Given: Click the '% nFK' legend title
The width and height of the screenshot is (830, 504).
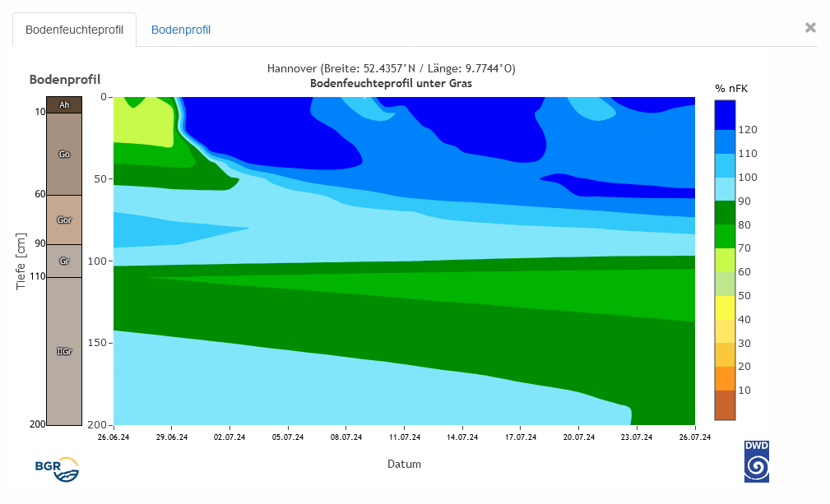Looking at the screenshot, I should (x=731, y=88).
